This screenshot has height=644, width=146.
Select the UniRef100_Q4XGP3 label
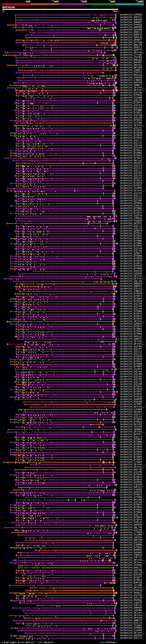coord(131,163)
